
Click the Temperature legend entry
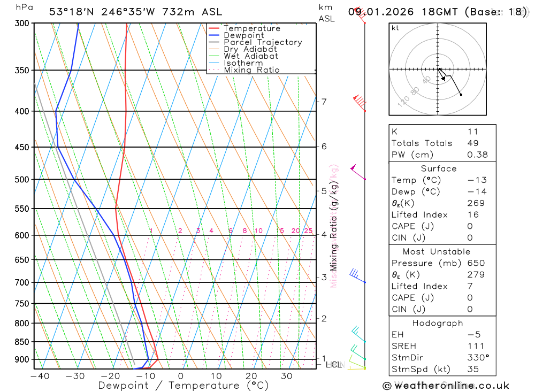click(x=244, y=28)
